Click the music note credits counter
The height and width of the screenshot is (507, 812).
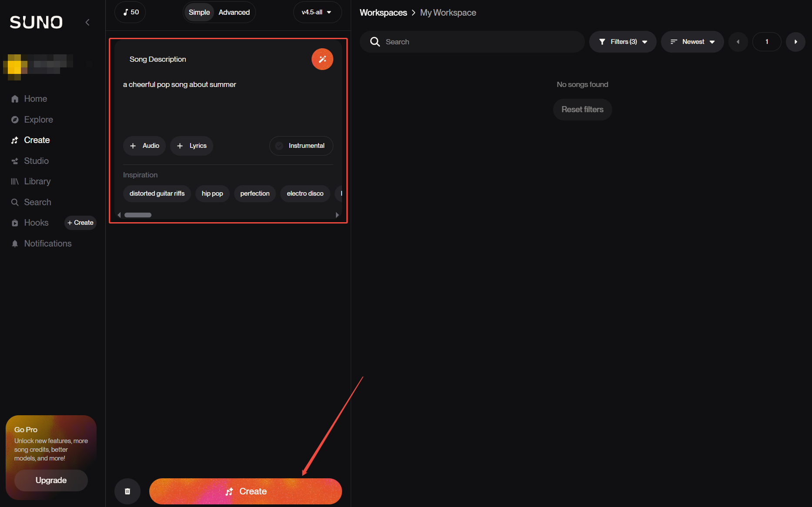131,12
